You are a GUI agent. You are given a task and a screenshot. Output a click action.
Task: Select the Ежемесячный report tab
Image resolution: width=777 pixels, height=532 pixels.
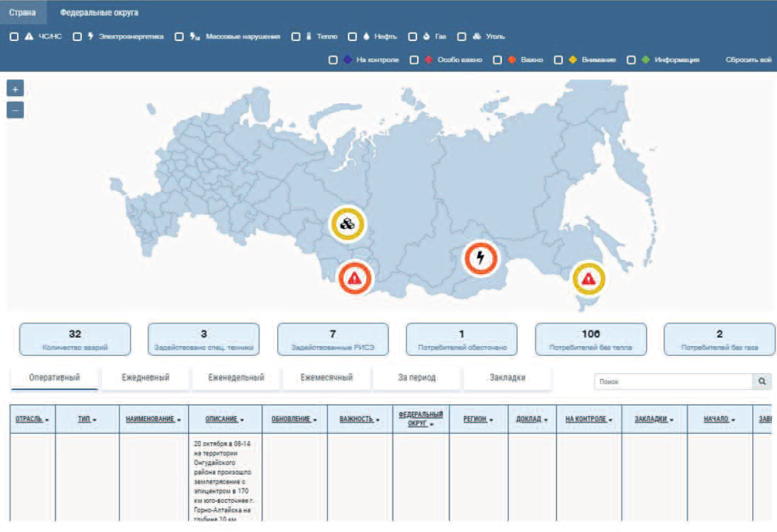pyautogui.click(x=327, y=378)
